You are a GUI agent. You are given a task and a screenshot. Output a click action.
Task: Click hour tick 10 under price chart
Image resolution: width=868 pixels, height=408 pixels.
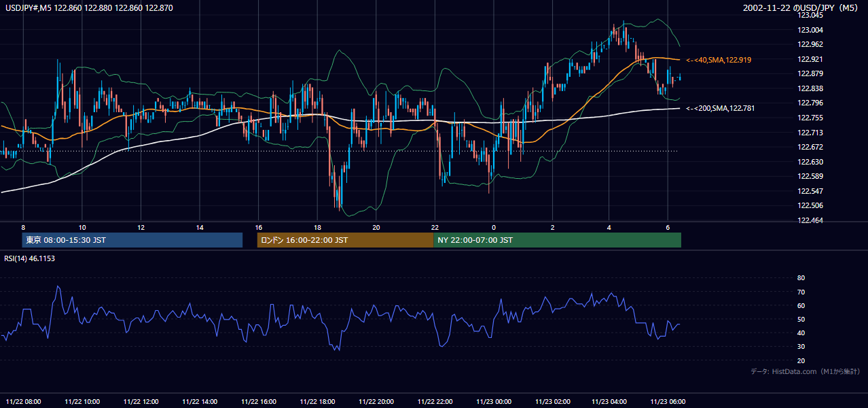(82, 227)
